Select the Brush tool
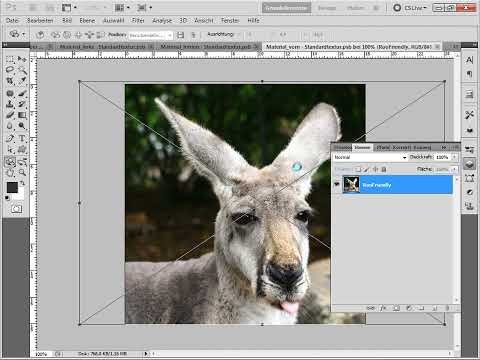The width and height of the screenshot is (480, 360). click(22, 93)
